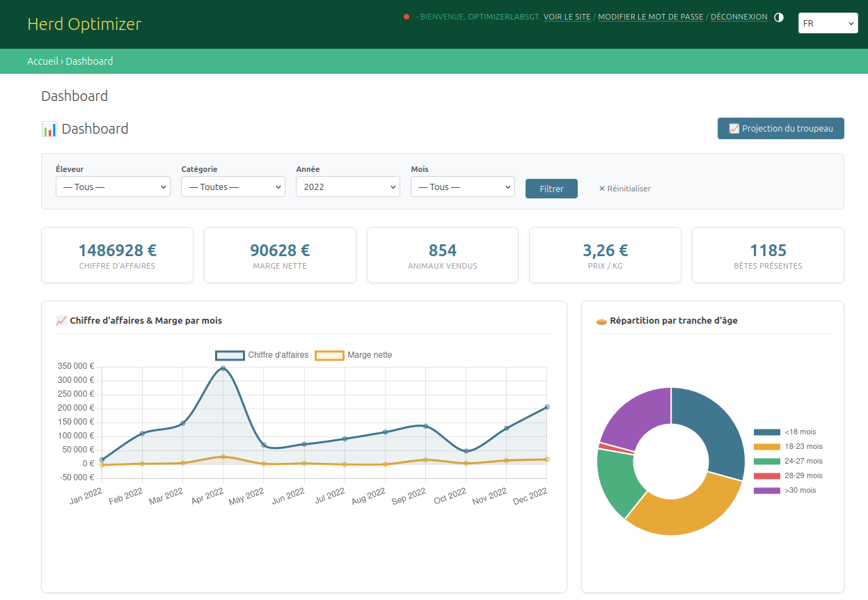Click the DÉCONNEXION link
The width and height of the screenshot is (868, 600).
click(x=739, y=16)
